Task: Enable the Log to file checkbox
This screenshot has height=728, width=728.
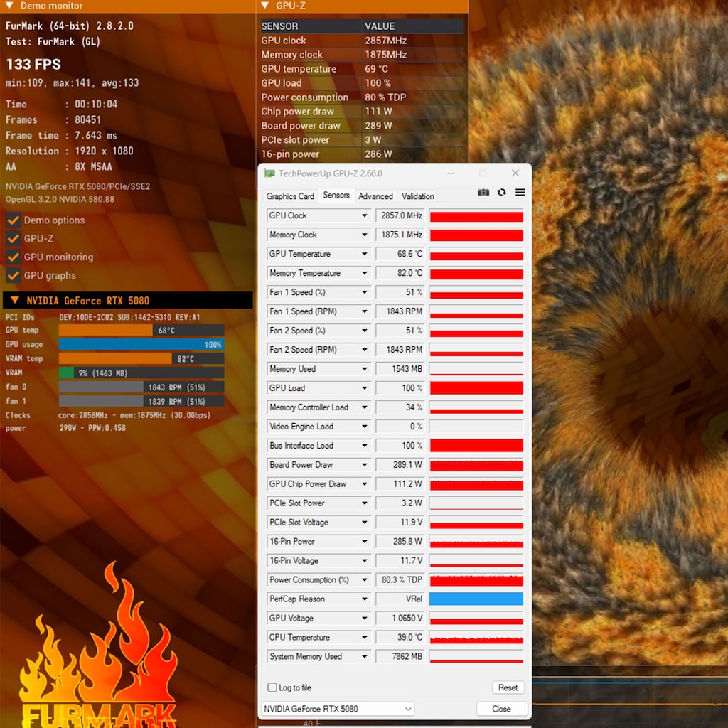Action: click(x=272, y=687)
